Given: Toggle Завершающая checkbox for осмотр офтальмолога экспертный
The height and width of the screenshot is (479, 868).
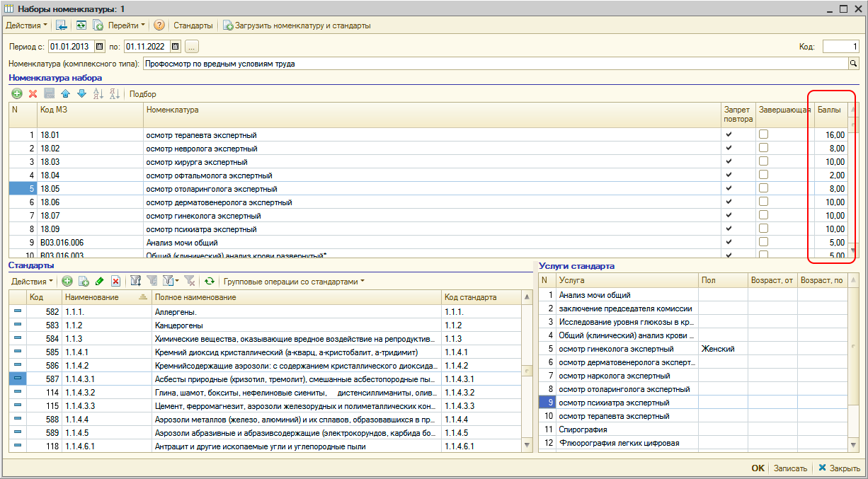Looking at the screenshot, I should pyautogui.click(x=763, y=175).
